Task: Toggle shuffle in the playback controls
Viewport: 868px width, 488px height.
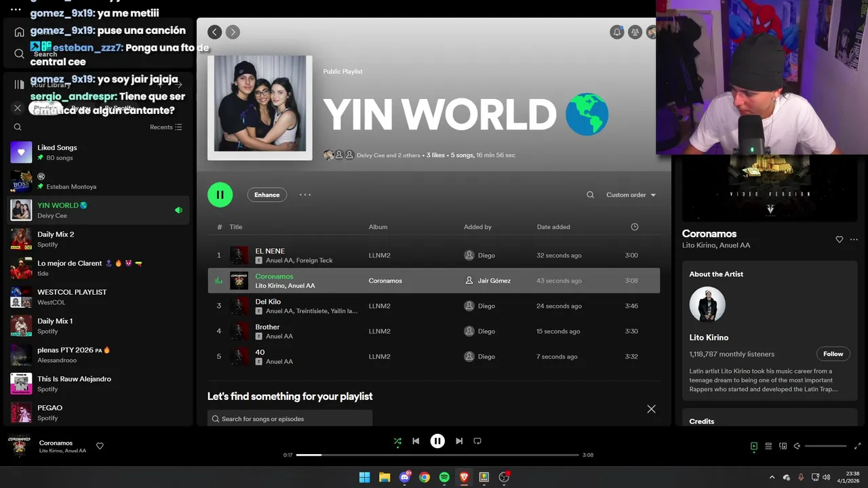Action: pyautogui.click(x=398, y=441)
